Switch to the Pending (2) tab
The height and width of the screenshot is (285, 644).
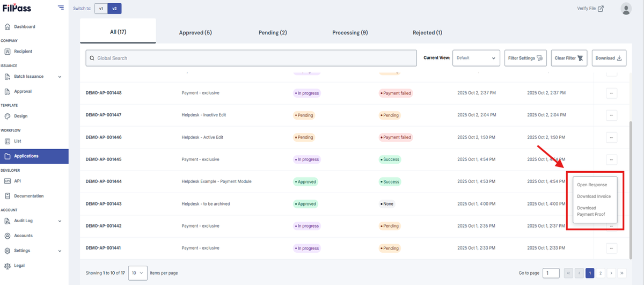point(273,33)
